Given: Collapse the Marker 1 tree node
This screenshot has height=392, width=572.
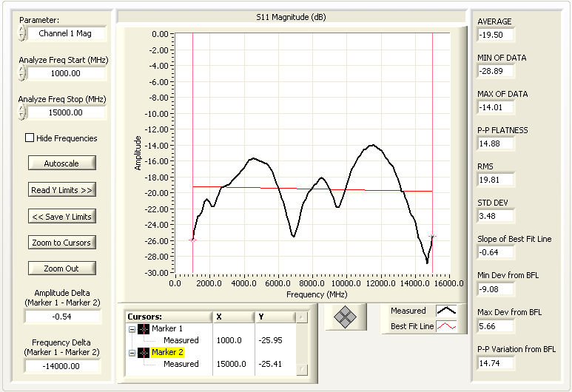Looking at the screenshot, I should (132, 329).
